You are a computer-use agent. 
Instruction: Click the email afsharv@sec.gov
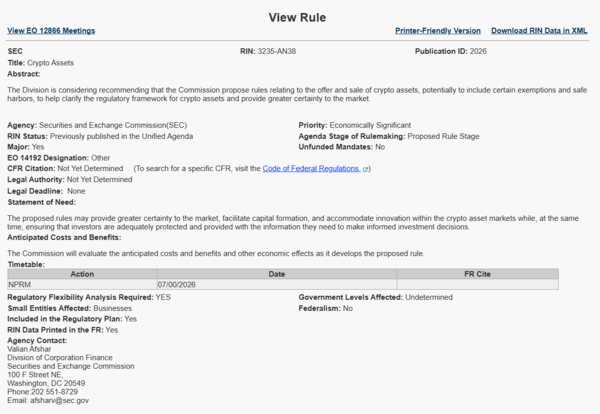tap(59, 401)
